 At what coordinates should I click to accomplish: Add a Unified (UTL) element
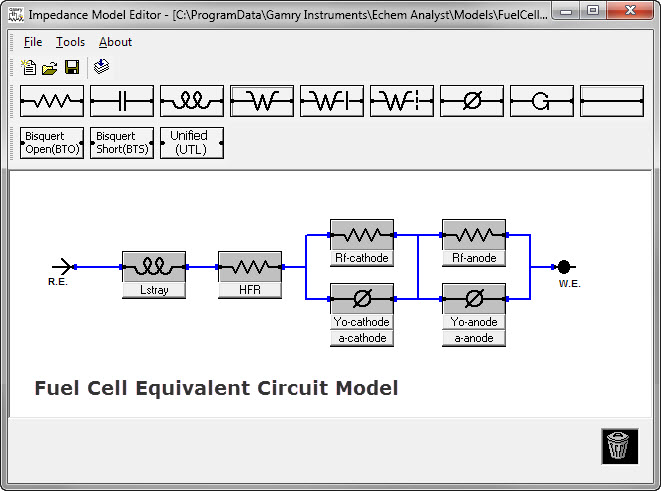pyautogui.click(x=192, y=143)
